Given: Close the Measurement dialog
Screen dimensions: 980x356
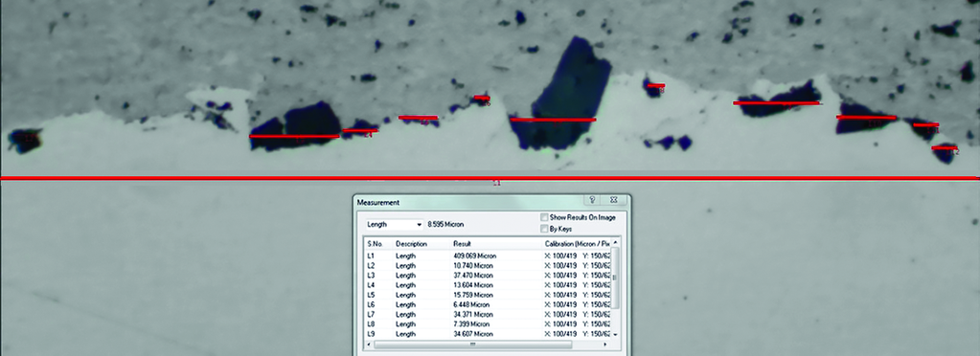Looking at the screenshot, I should click(x=613, y=200).
